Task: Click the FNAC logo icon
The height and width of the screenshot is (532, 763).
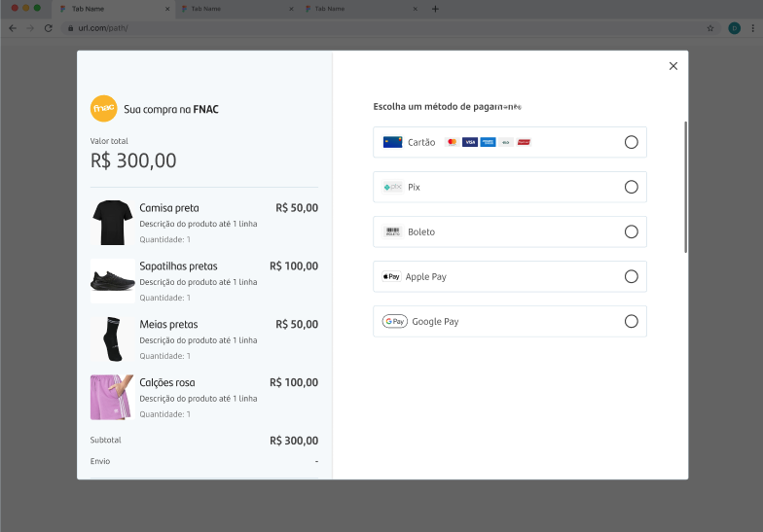Action: click(103, 109)
